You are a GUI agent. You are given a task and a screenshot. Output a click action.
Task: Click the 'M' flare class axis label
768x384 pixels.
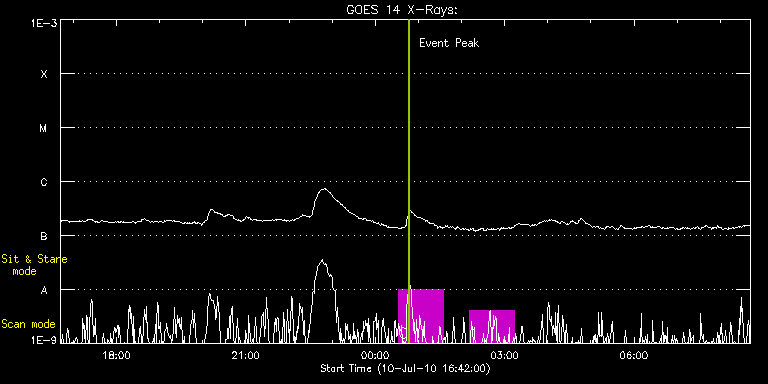click(x=44, y=128)
